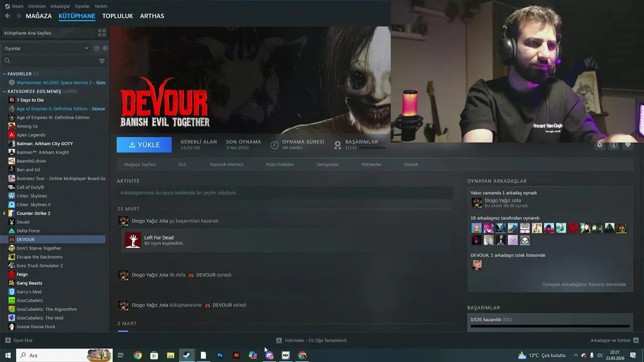Show hidden system tray icons
Viewport: 644px width, 362px height.
576,355
